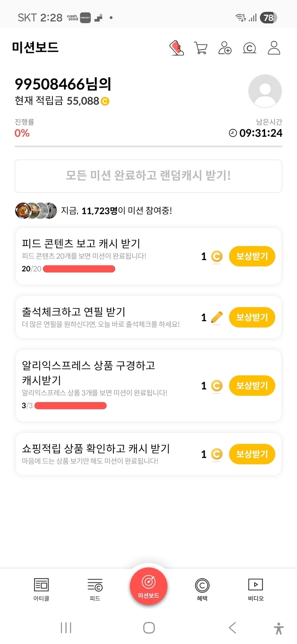Open the 혜택 benefits tab
The width and height of the screenshot is (297, 644).
(x=202, y=589)
